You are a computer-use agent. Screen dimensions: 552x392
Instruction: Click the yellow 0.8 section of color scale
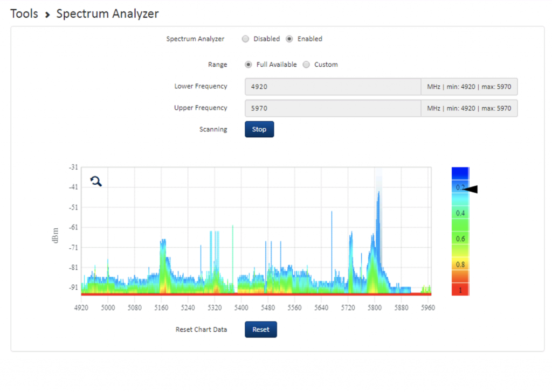coord(460,265)
